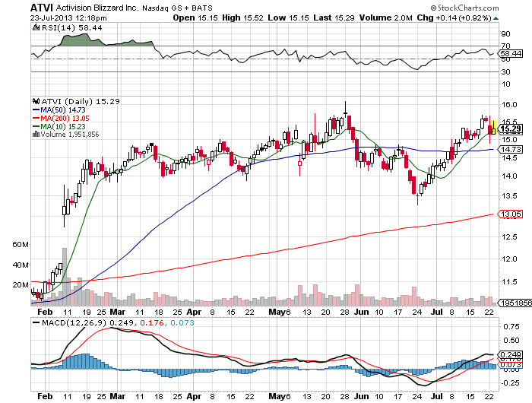Click the 12.5 price axis label

[x=510, y=237]
